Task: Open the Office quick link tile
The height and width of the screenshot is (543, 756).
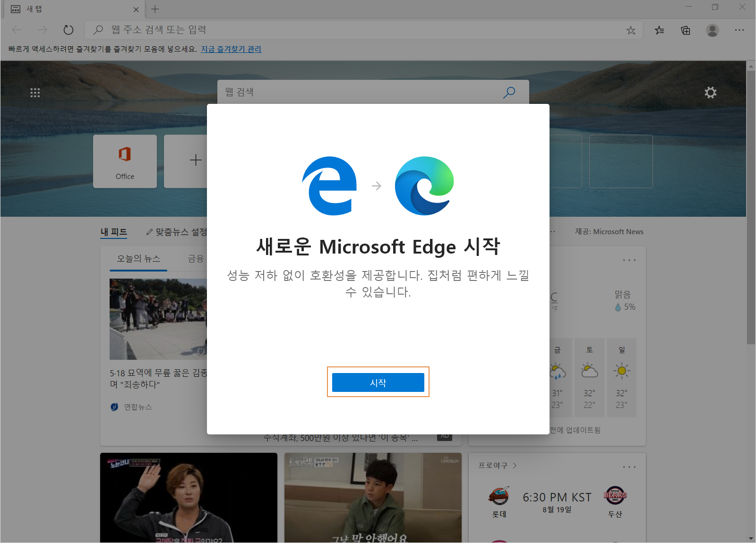Action: tap(125, 161)
